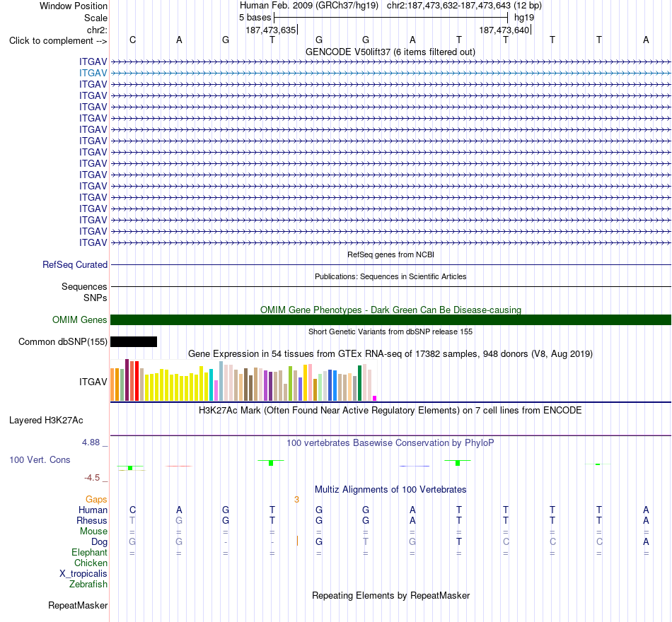Open the Common dbSNP(155) track label

[63, 342]
